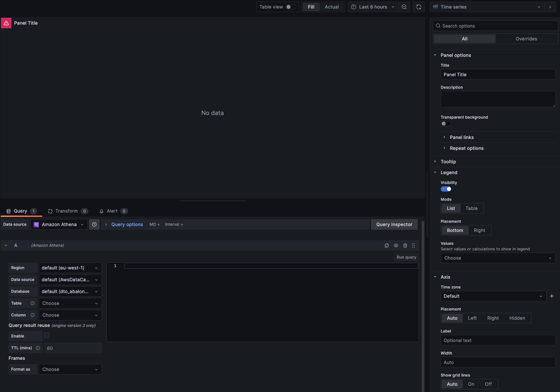Click the panel Title input field
The height and width of the screenshot is (392, 560).
point(498,75)
